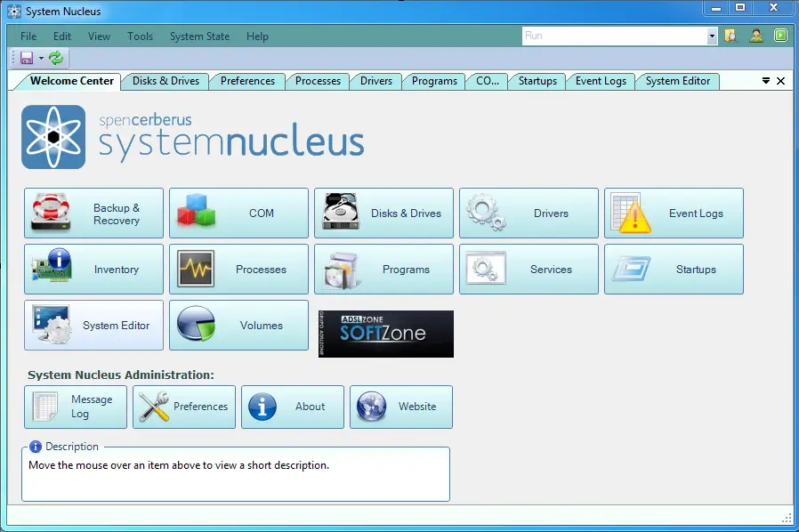
Task: Open the Services tile
Action: [529, 269]
